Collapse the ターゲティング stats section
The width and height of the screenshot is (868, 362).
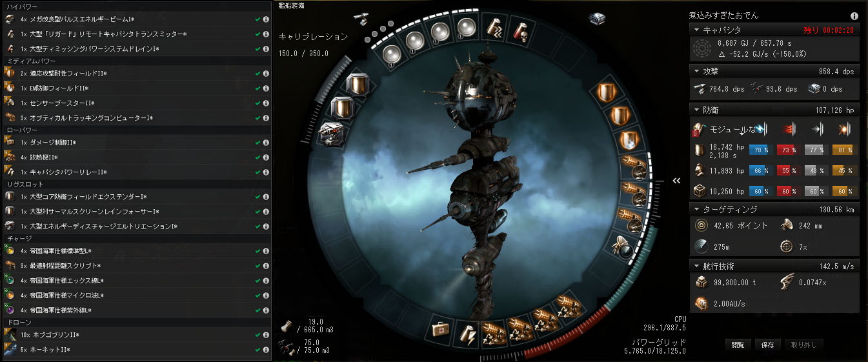coord(697,209)
